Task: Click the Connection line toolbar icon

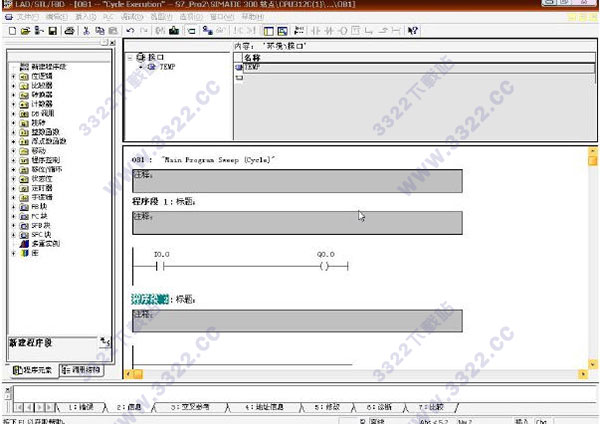Action: click(396, 31)
